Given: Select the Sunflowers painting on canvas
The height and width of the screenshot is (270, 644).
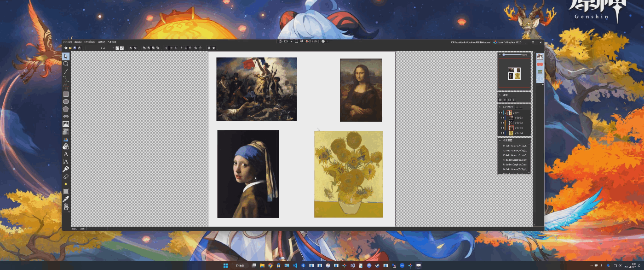Looking at the screenshot, I should [349, 174].
